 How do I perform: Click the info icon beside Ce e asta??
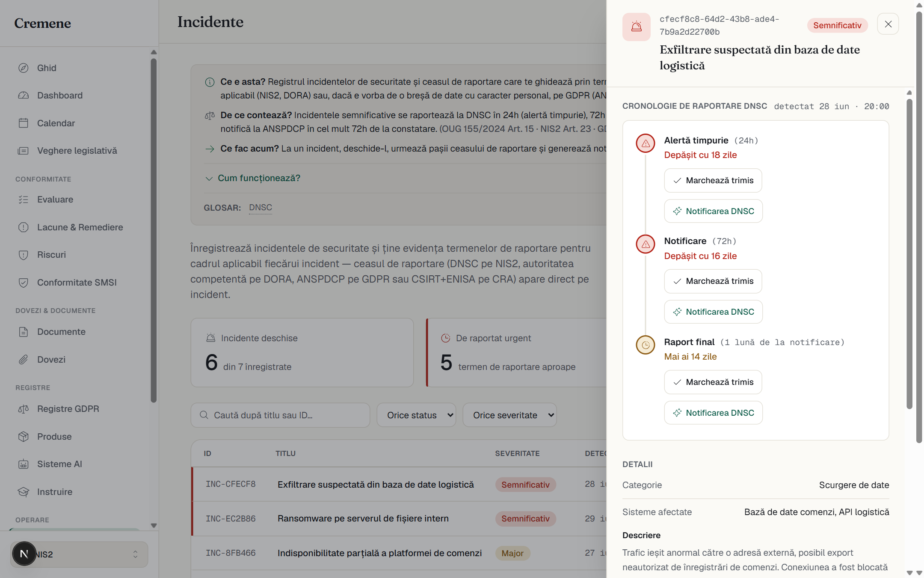pos(210,82)
